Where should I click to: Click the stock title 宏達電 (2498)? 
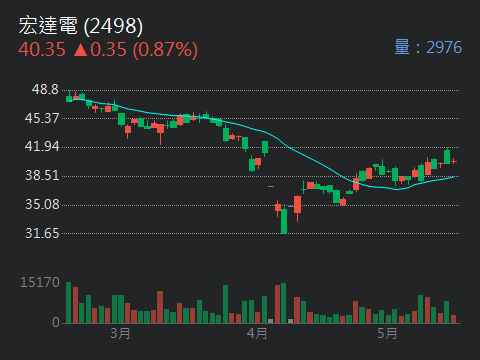tap(81, 26)
